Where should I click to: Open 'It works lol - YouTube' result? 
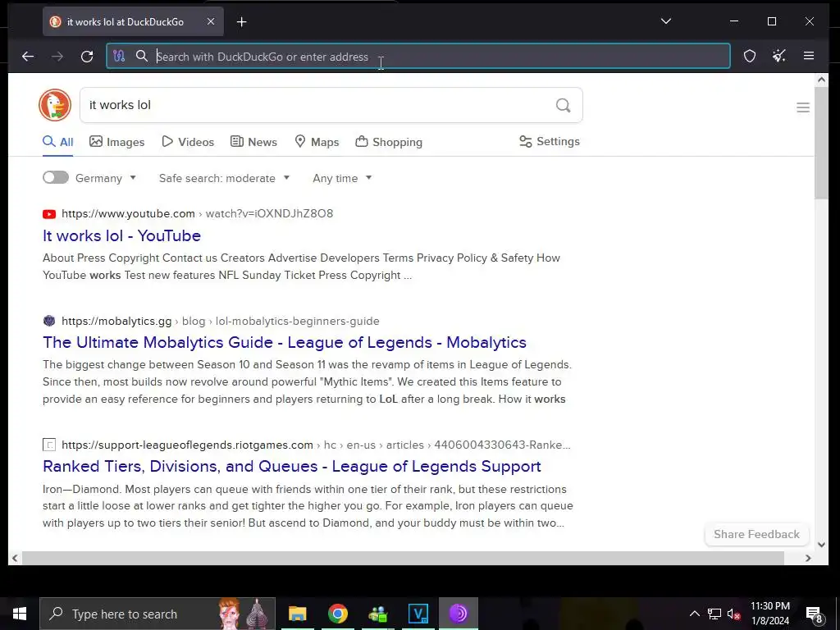coord(121,235)
